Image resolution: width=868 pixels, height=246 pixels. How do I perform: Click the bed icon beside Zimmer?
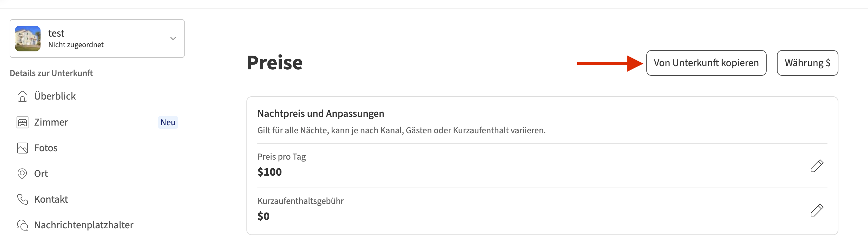22,122
